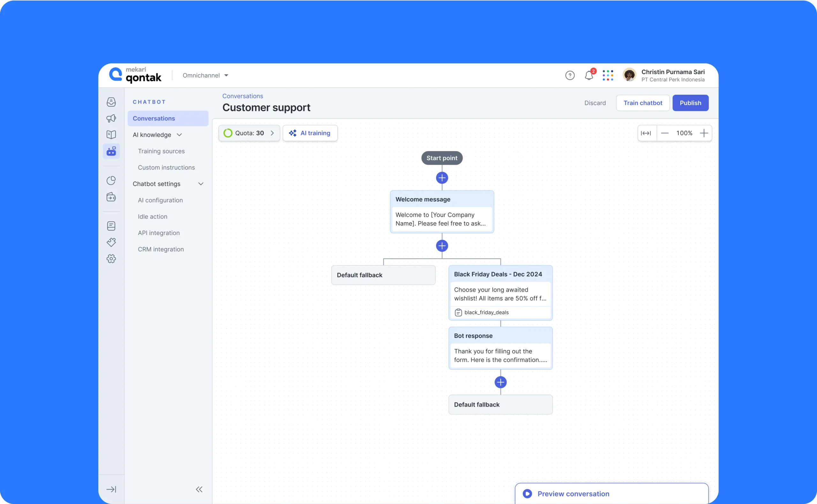Expand the main navigation rail arrow
The width and height of the screenshot is (817, 504).
pos(111,489)
